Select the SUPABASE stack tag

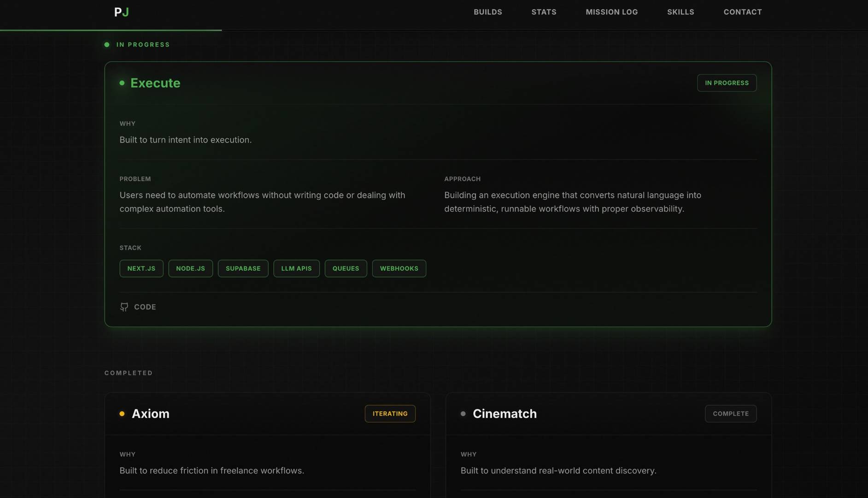click(243, 268)
